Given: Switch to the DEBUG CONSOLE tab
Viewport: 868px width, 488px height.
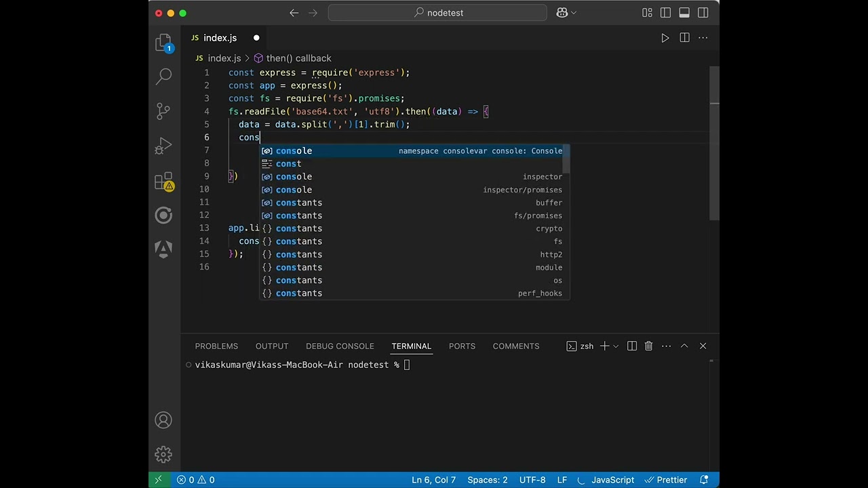Looking at the screenshot, I should [x=340, y=346].
